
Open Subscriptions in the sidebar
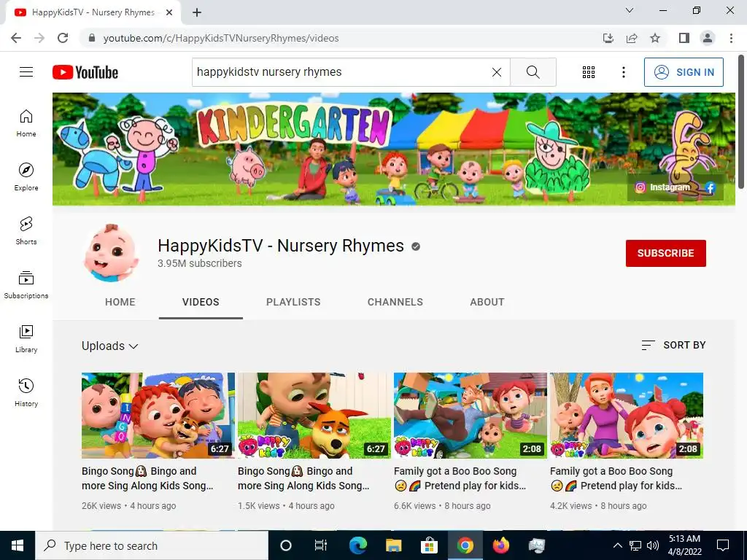[x=26, y=284]
